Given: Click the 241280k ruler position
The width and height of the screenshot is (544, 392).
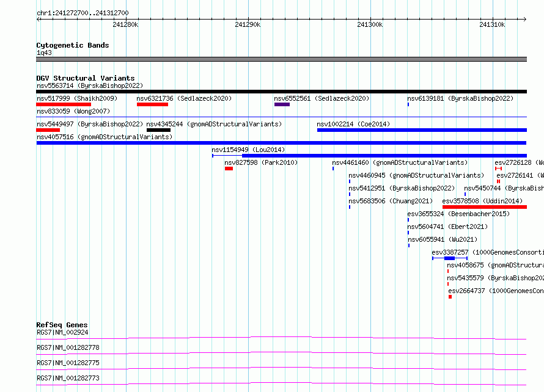Looking at the screenshot, I should tap(125, 24).
